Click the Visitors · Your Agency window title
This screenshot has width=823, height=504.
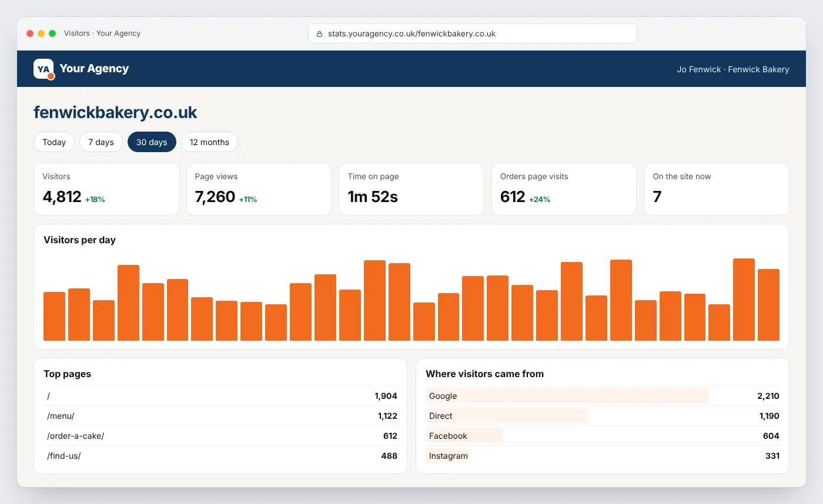(102, 33)
